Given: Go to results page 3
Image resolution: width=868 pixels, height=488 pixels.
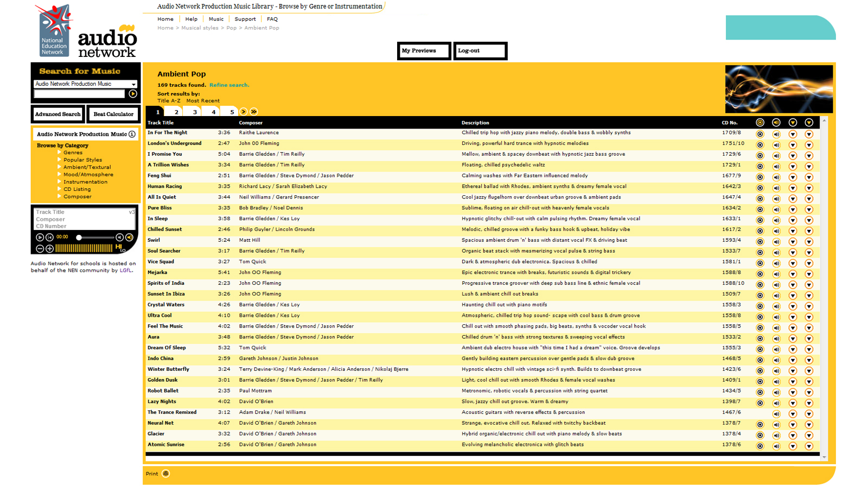Looking at the screenshot, I should 195,112.
